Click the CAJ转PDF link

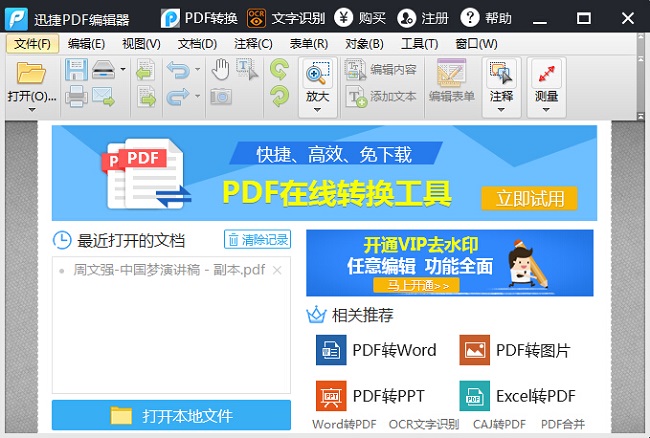500,424
